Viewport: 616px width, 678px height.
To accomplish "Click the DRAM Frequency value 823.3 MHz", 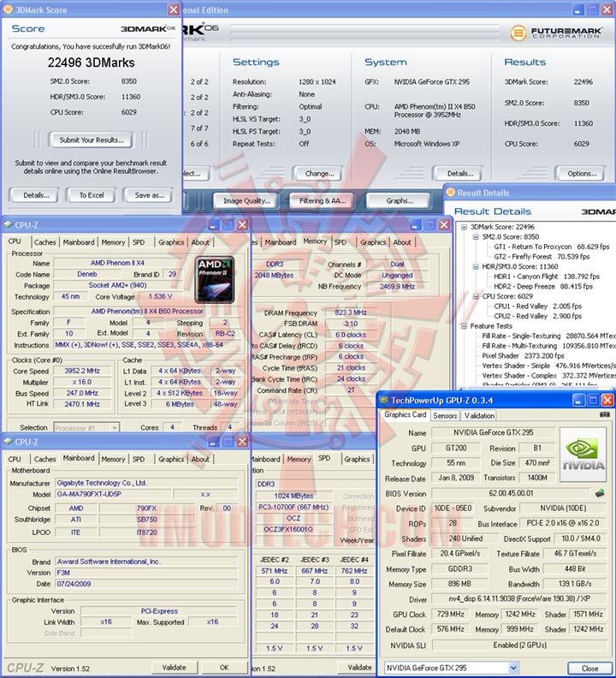I will click(351, 312).
